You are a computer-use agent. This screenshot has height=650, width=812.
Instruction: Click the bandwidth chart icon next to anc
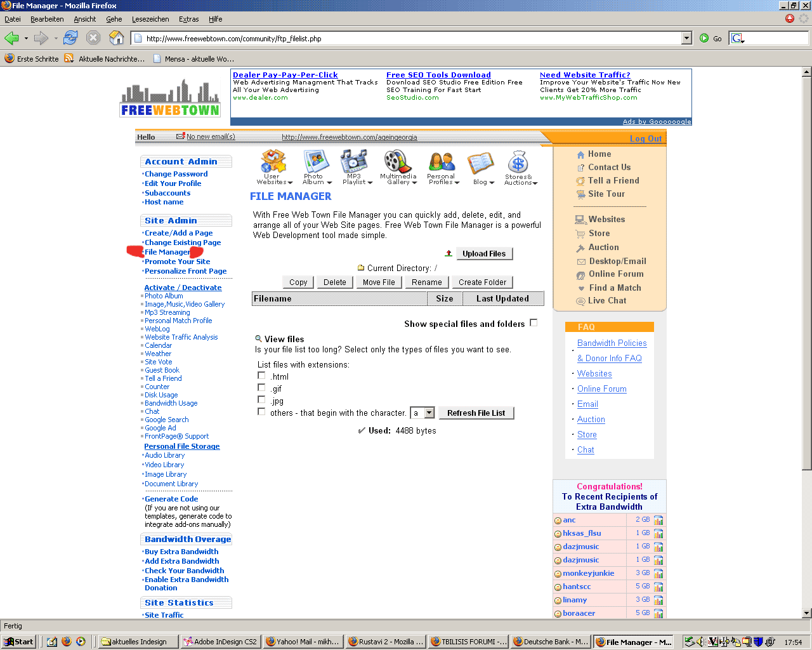[658, 520]
